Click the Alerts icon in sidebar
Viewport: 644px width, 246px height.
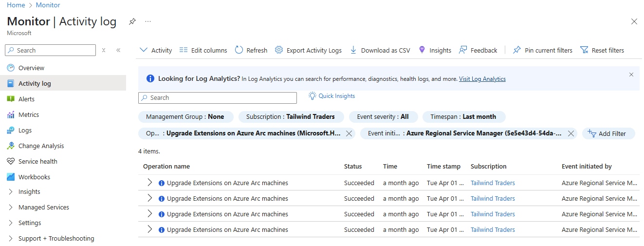click(11, 99)
